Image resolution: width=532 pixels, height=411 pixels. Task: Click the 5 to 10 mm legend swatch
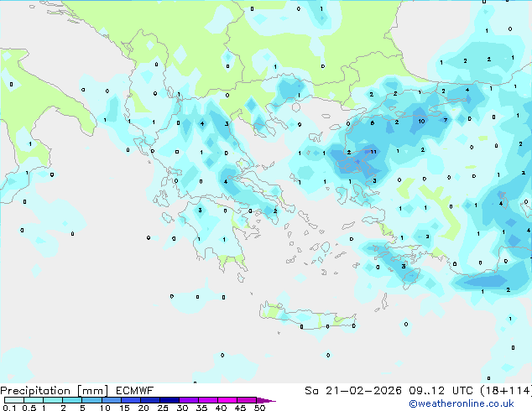click(x=91, y=400)
